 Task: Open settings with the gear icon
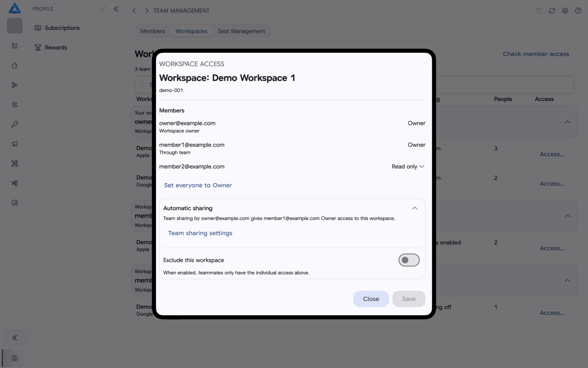(x=565, y=11)
